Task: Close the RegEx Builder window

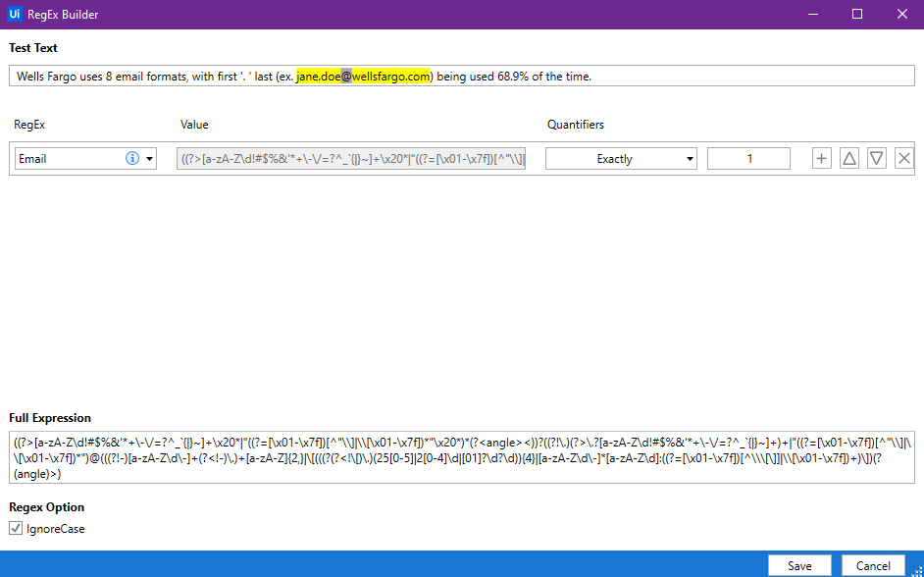Action: (902, 14)
